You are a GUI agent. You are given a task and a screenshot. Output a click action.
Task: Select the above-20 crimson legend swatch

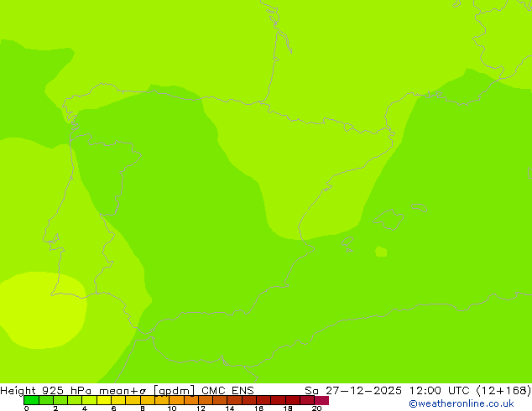[x=321, y=400]
